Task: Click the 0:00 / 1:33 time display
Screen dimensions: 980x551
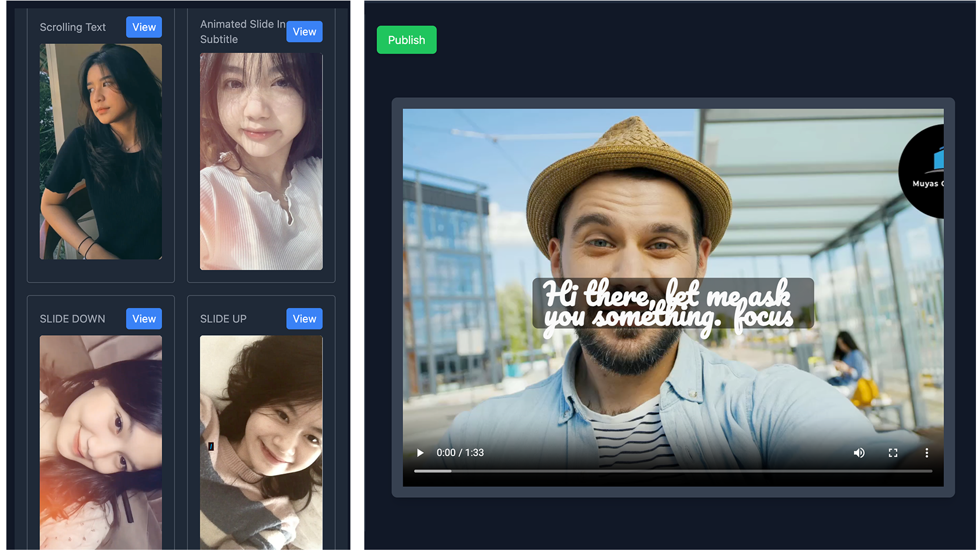Action: coord(460,453)
